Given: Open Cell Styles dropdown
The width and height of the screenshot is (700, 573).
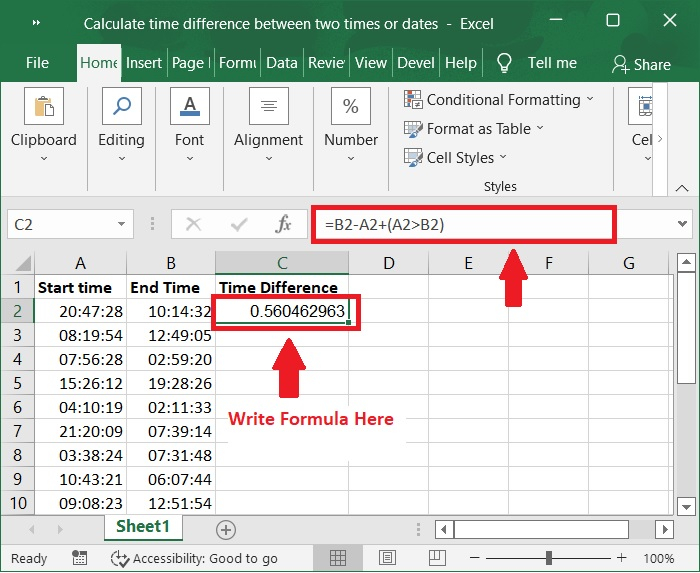Looking at the screenshot, I should click(455, 158).
